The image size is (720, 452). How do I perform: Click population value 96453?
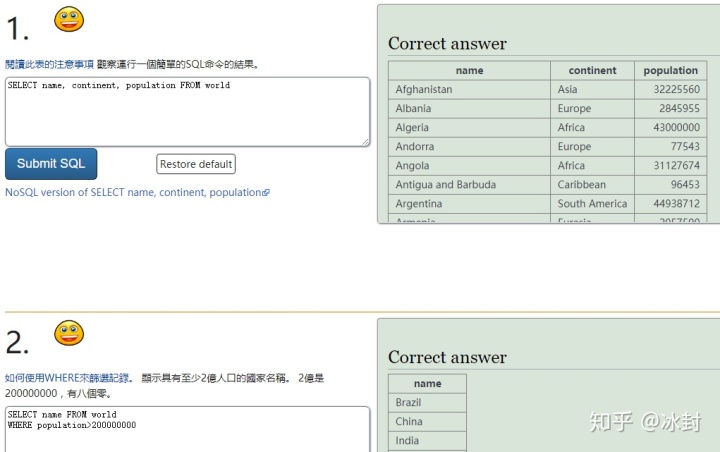[x=670, y=185]
